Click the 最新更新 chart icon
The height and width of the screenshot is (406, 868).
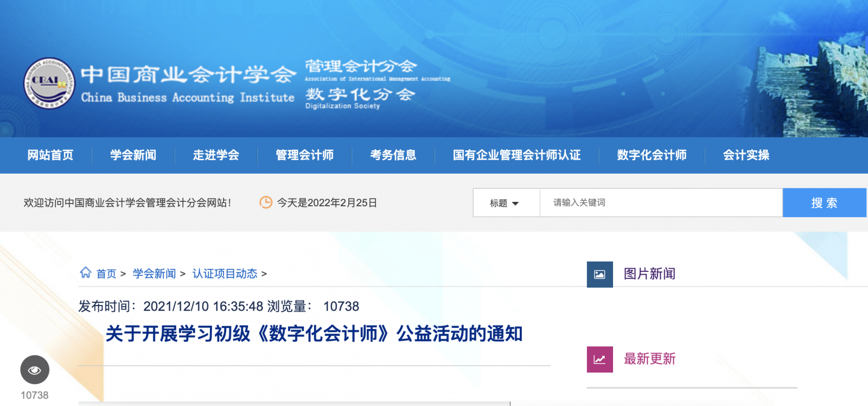click(599, 359)
